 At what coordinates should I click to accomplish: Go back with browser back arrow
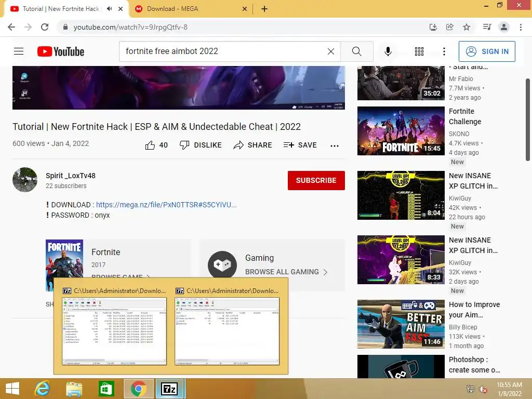(11, 27)
